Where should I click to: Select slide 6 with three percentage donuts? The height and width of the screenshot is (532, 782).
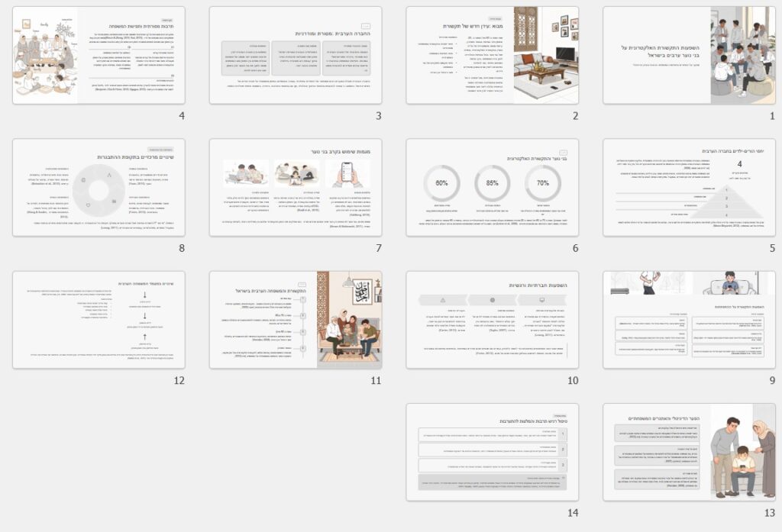492,188
